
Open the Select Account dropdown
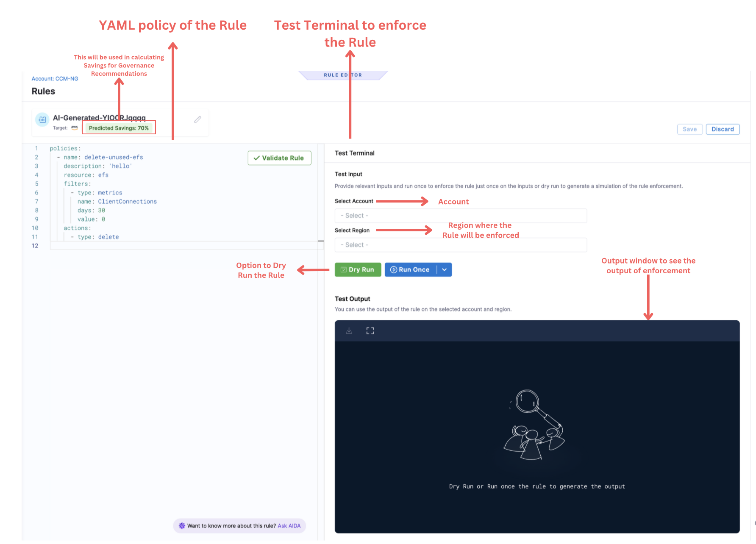pyautogui.click(x=460, y=216)
